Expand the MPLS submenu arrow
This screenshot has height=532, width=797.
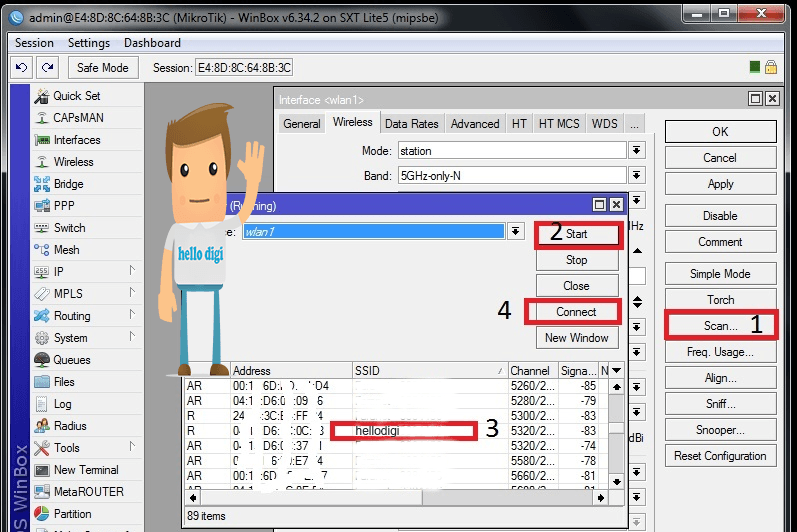coord(132,292)
